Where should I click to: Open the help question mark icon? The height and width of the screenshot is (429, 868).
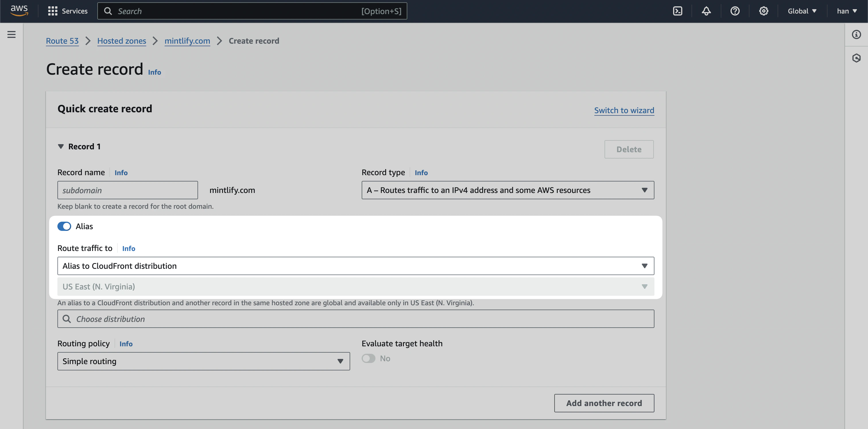[735, 11]
